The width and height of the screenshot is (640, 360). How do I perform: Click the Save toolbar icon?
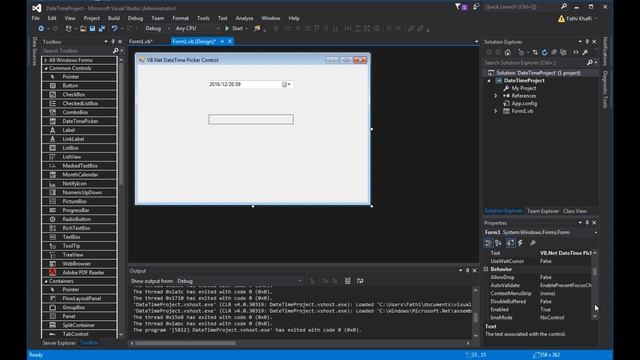[92, 29]
